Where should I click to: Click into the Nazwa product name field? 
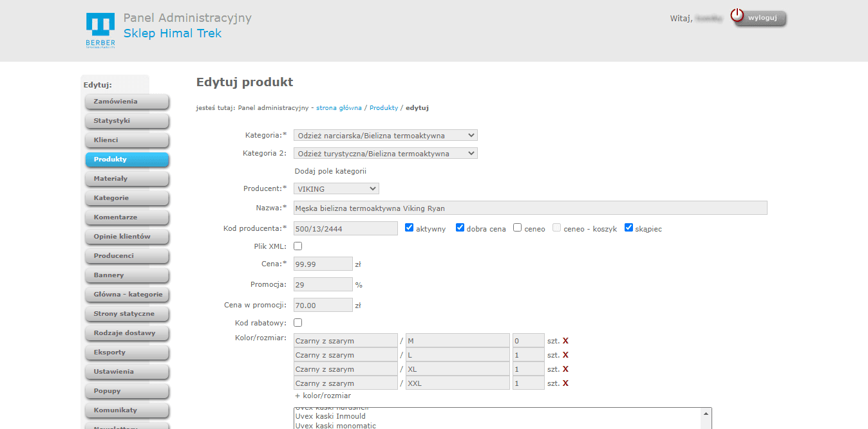click(x=530, y=208)
